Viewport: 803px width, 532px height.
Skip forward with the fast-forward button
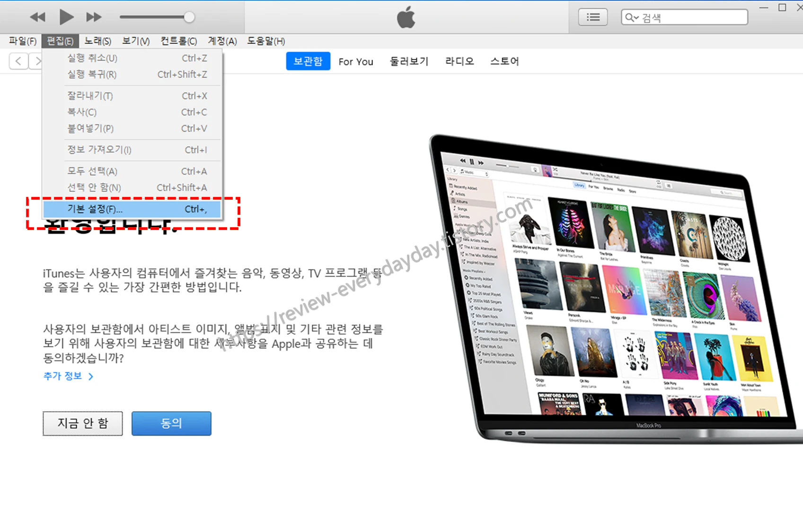[x=94, y=18]
